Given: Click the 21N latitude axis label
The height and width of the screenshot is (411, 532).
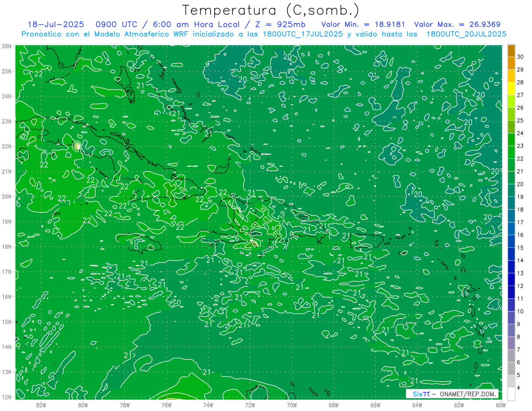Looking at the screenshot, I should point(6,171).
